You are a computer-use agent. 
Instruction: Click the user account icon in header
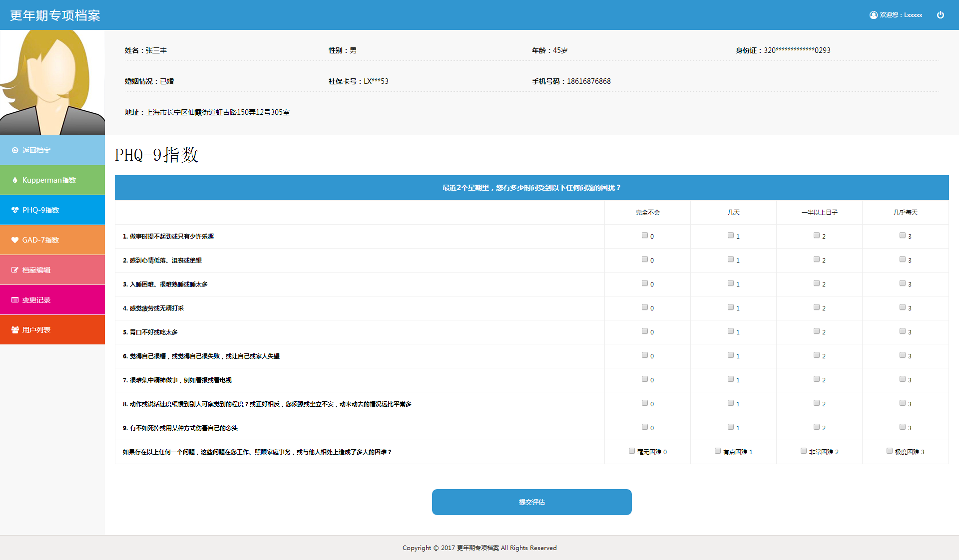click(x=873, y=15)
